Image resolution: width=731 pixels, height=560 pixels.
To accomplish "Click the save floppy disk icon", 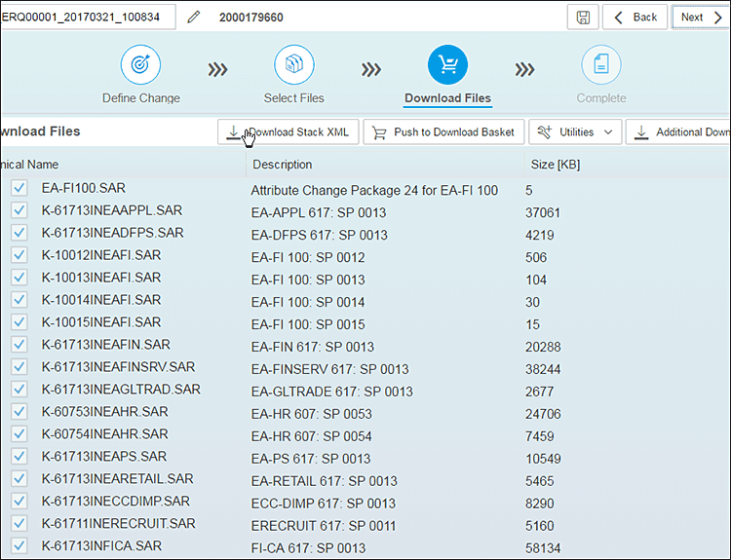I will point(582,18).
